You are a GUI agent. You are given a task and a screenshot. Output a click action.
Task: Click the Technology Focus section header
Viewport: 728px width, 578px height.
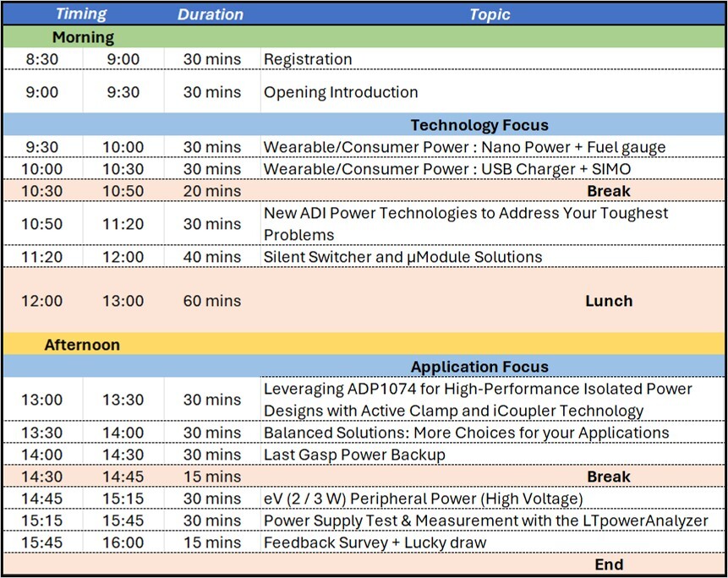pos(479,125)
